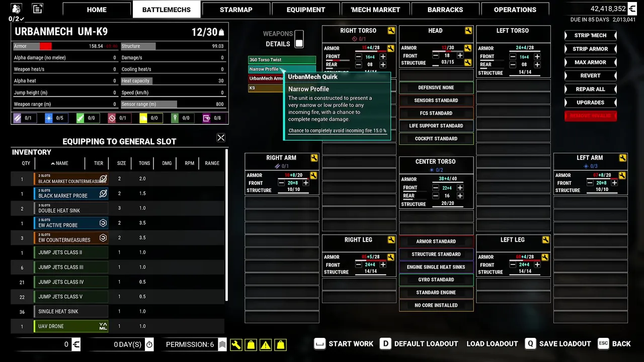The width and height of the screenshot is (644, 362).
Task: Click the Head armor repair wrench
Action: [x=468, y=48]
